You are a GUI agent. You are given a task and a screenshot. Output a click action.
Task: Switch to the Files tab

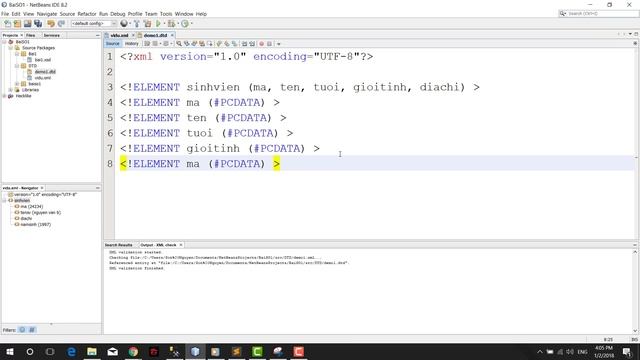click(31, 36)
